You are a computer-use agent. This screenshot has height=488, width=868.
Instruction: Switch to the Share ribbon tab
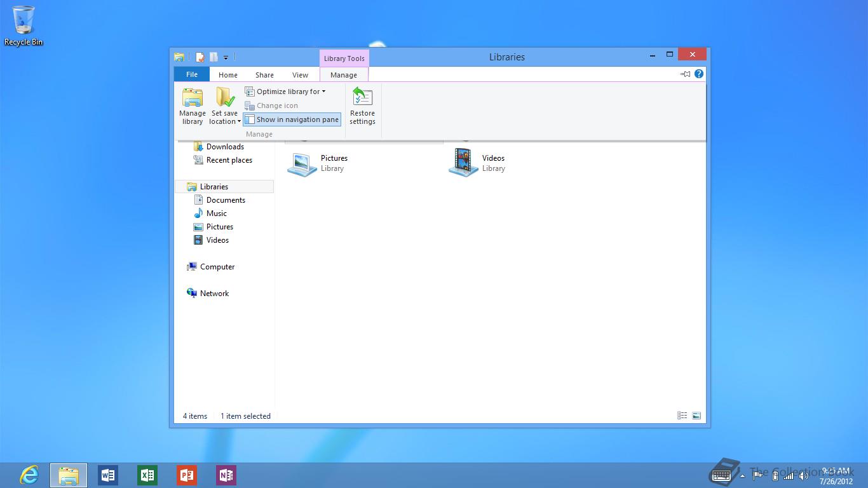tap(264, 75)
